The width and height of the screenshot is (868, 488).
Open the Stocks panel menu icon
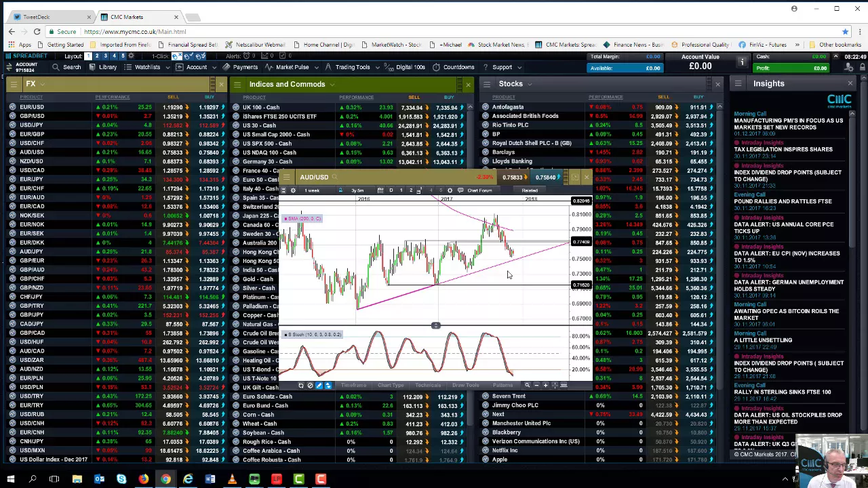(486, 84)
